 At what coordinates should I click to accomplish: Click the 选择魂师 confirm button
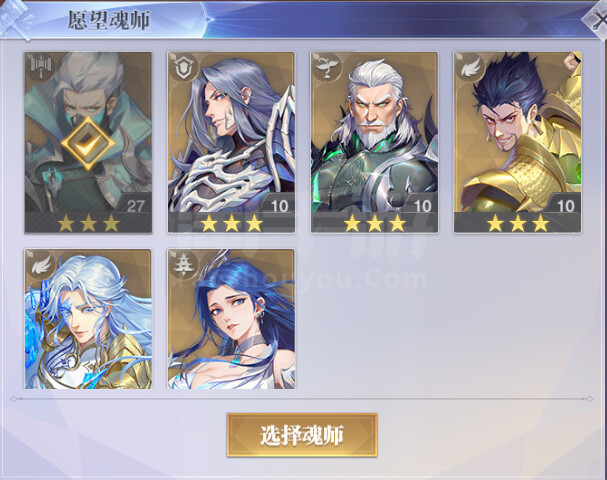(302, 435)
